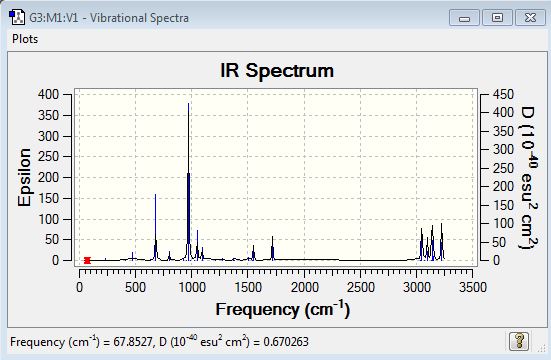This screenshot has height=360, width=551.
Task: Click the small peak near 470 cm-1
Action: point(132,256)
